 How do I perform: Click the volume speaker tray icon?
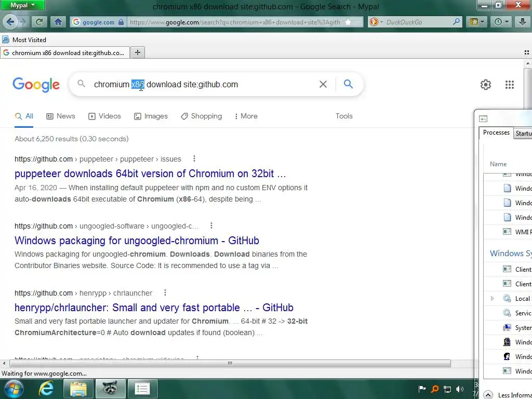point(460,389)
